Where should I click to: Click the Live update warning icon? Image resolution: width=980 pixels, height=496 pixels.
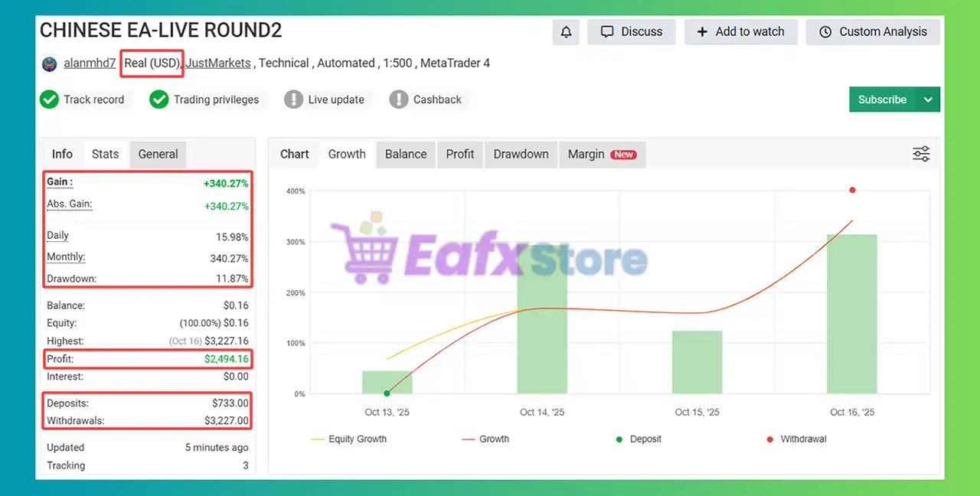point(293,100)
